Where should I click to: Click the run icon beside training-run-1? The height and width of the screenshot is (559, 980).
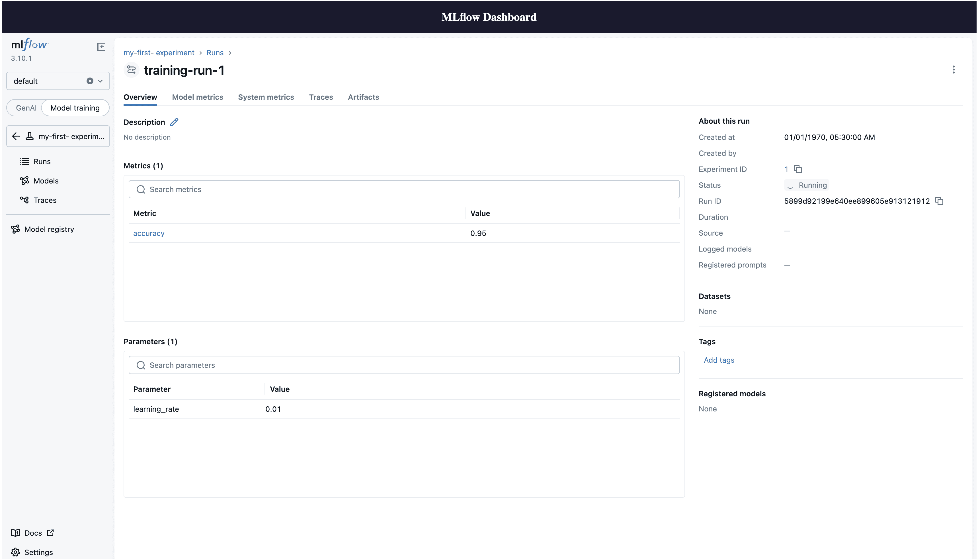132,70
